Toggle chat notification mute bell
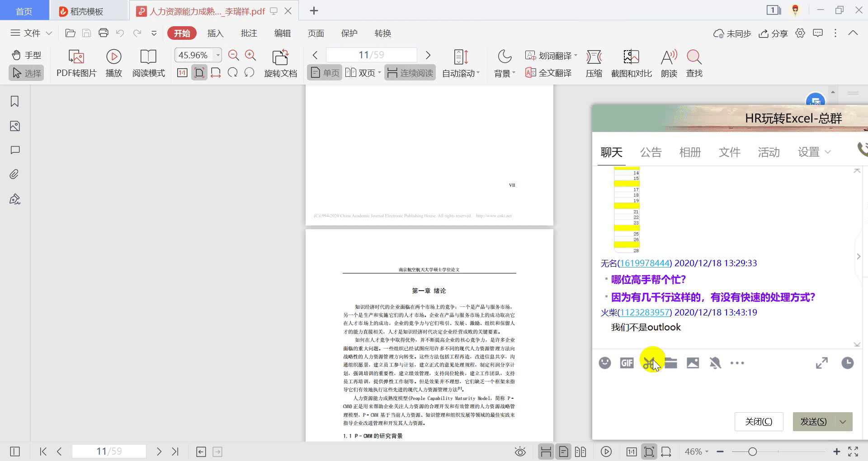The width and height of the screenshot is (868, 461). 715,363
